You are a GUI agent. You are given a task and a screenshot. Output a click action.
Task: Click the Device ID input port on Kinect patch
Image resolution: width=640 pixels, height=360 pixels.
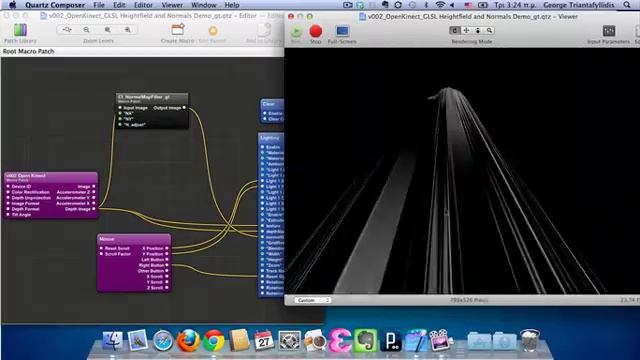pos(8,186)
